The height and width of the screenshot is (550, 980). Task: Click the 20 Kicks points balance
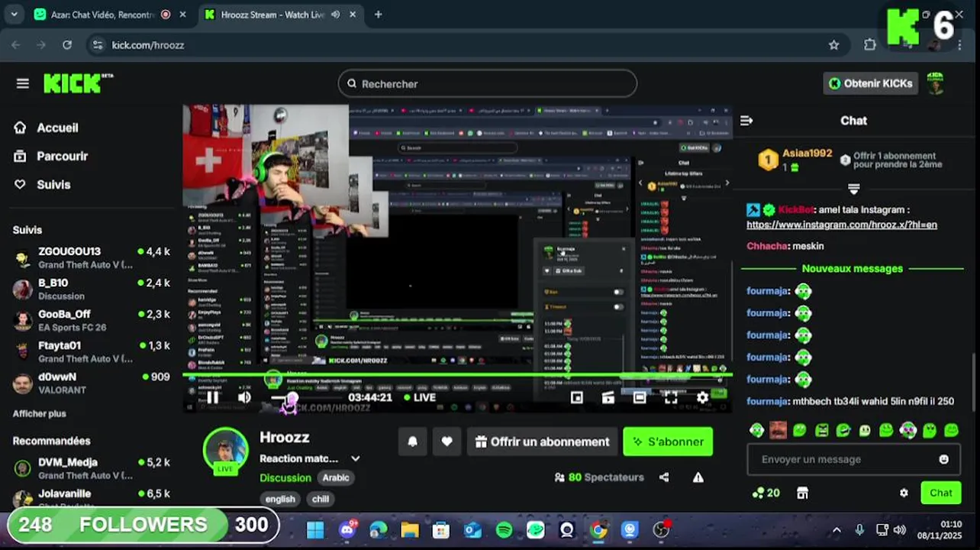click(x=766, y=493)
